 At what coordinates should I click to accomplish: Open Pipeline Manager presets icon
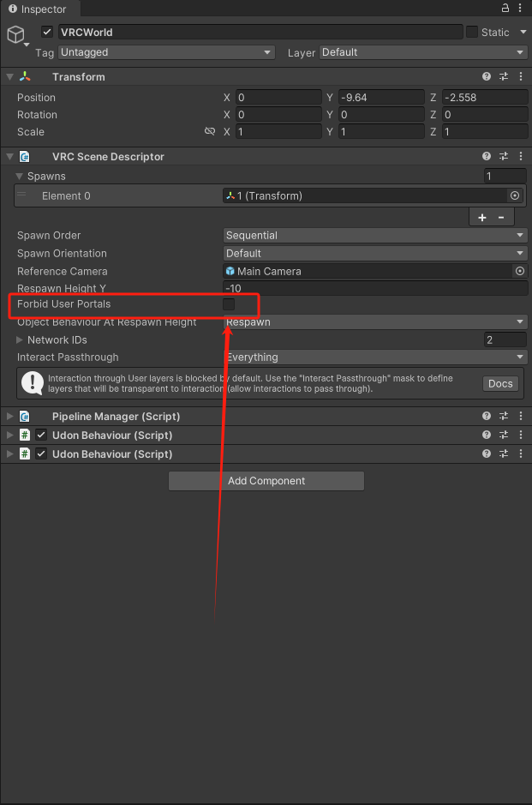(504, 416)
